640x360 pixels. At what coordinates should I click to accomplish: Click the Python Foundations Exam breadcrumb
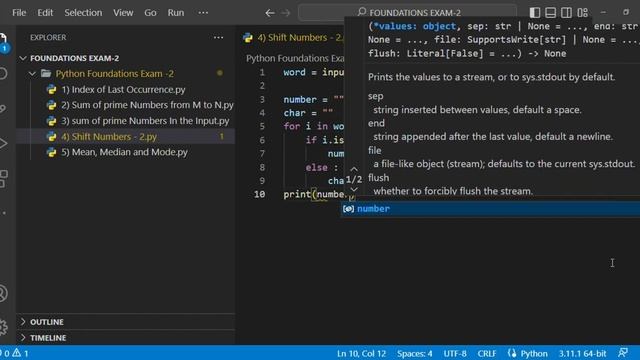tap(295, 58)
